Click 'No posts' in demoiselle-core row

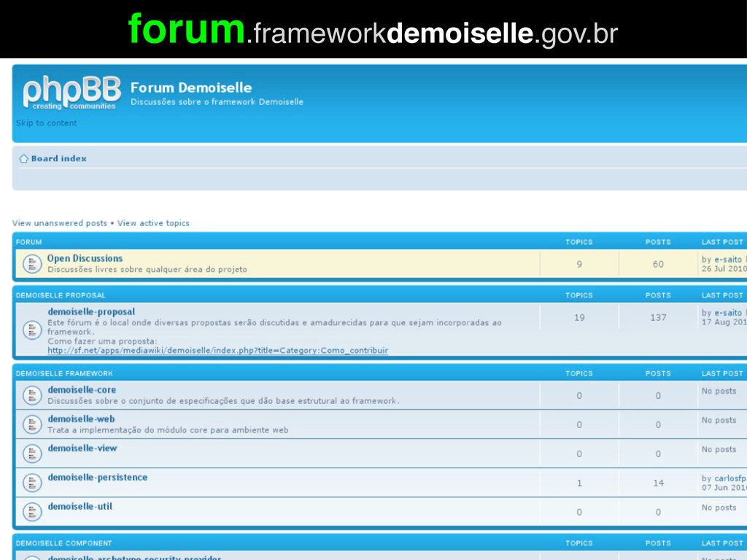[x=719, y=391]
